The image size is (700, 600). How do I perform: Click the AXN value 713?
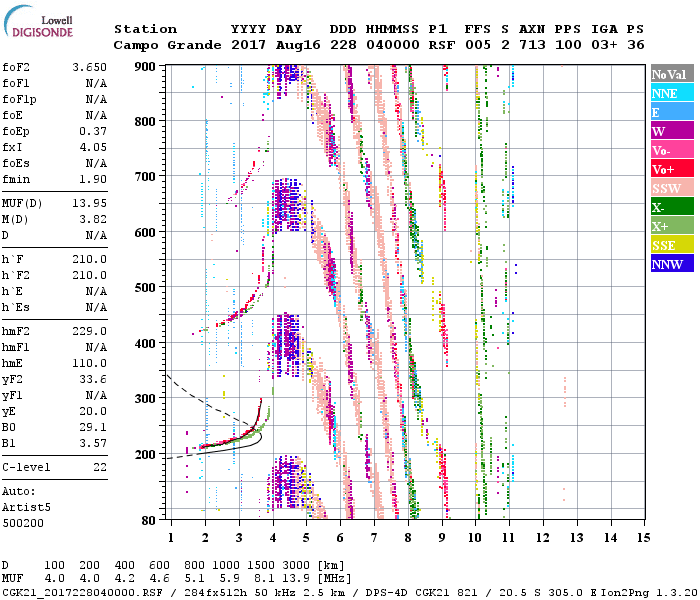[x=532, y=45]
